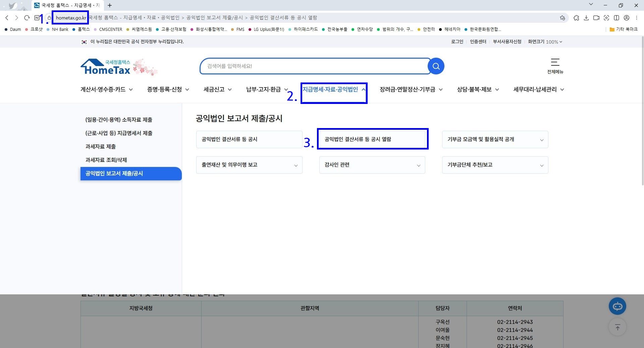Click the scroll-to-top arrow button
This screenshot has height=348, width=644.
617,327
